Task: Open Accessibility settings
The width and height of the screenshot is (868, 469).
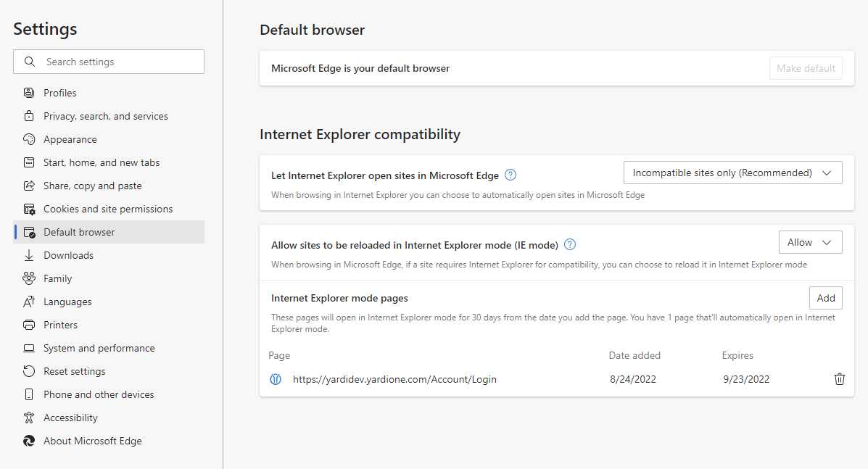Action: pyautogui.click(x=109, y=418)
